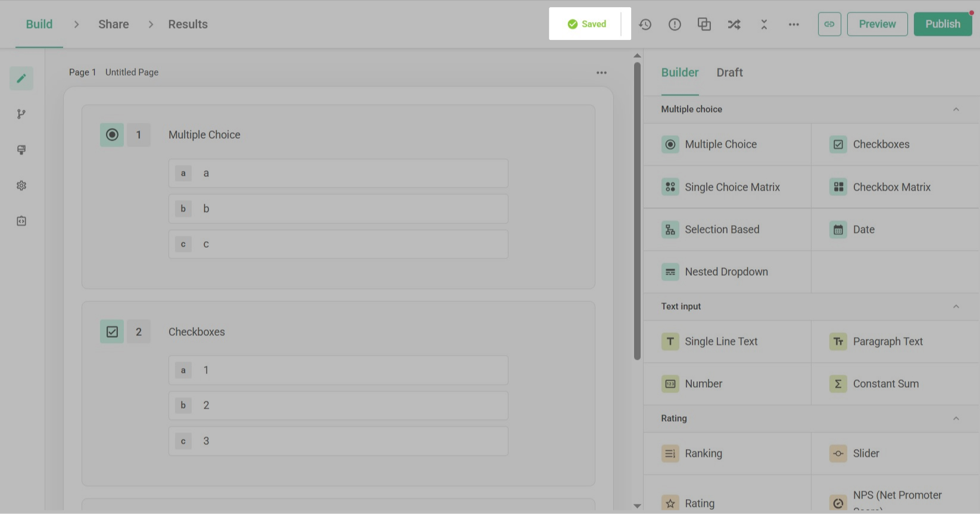Open the settings gear in left sidebar

click(x=21, y=186)
